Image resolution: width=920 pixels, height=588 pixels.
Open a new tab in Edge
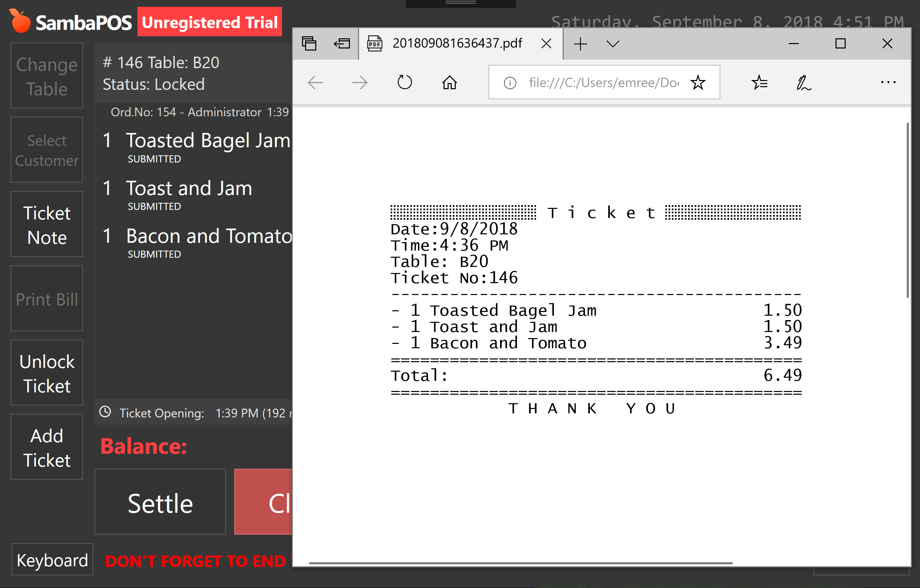[x=580, y=43]
